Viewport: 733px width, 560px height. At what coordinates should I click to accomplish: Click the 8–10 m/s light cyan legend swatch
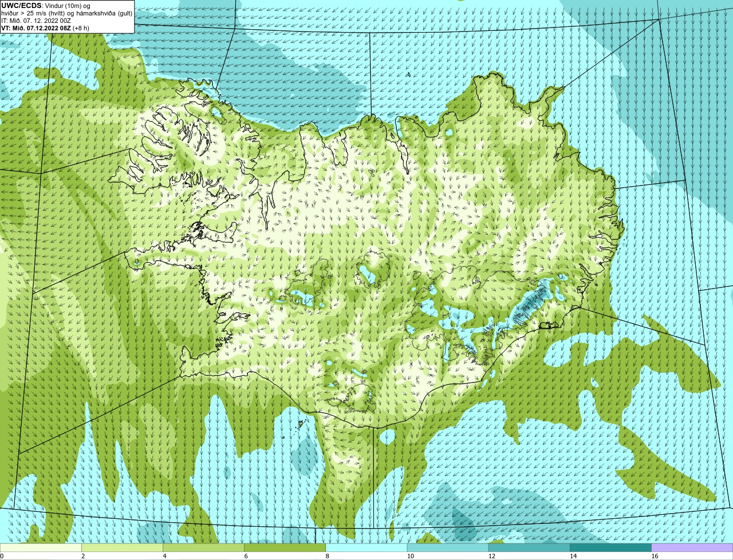pos(366,547)
